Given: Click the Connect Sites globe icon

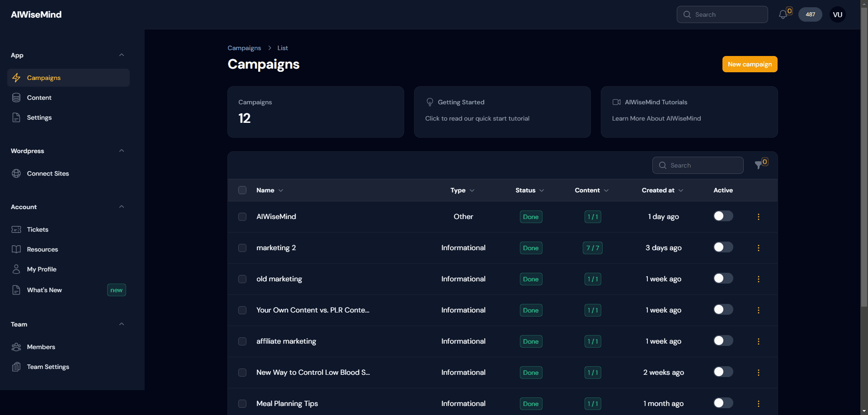Looking at the screenshot, I should 16,173.
